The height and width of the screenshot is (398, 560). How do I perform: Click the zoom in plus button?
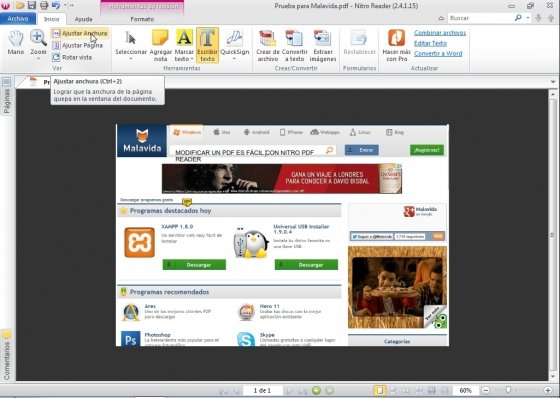pyautogui.click(x=548, y=390)
